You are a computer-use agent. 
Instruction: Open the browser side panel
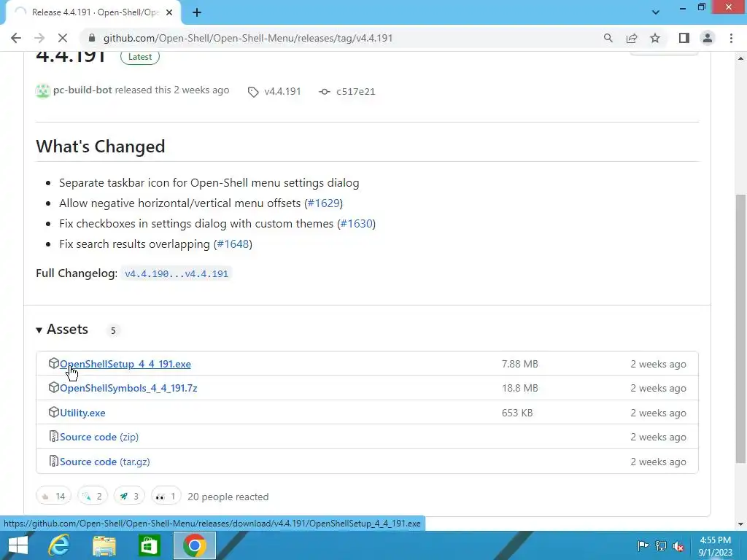[x=684, y=38]
